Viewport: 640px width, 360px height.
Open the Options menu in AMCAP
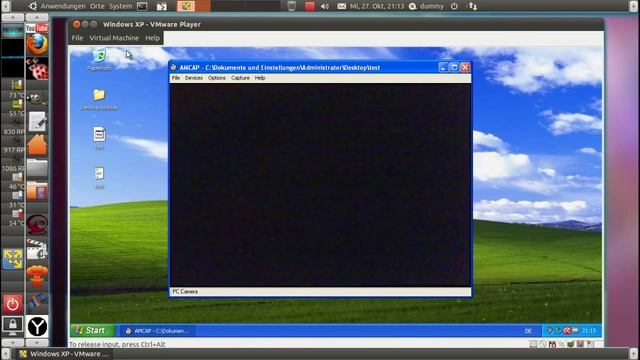217,78
